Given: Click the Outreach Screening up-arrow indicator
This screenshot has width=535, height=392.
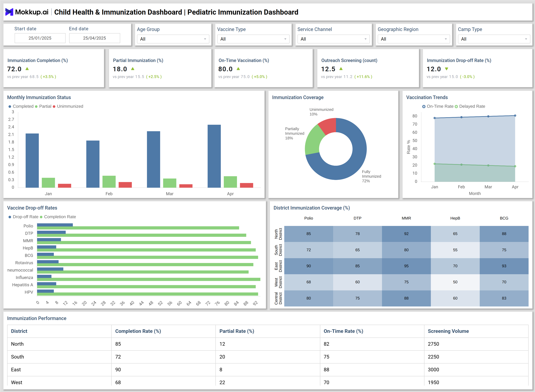Looking at the screenshot, I should click(341, 69).
